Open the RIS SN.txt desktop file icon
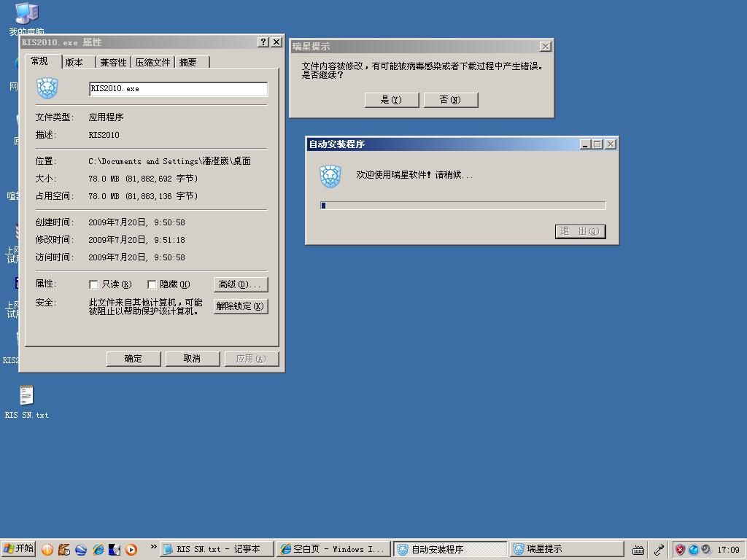747x560 pixels. point(26,395)
